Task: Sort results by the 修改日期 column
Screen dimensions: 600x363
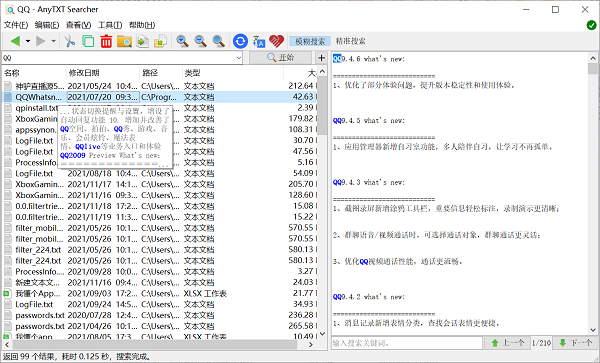Action: point(103,73)
